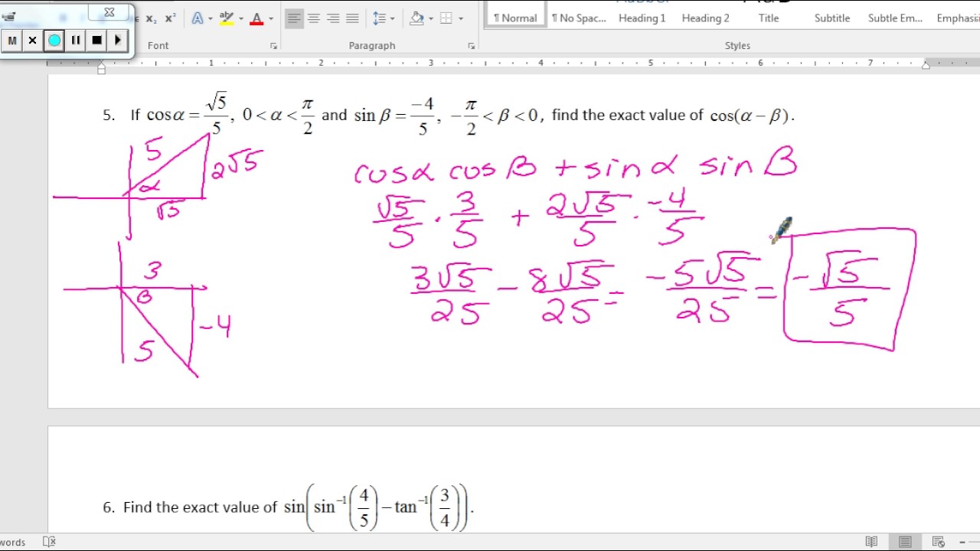Open Font dialog launcher
This screenshot has height=551, width=980.
coord(273,47)
